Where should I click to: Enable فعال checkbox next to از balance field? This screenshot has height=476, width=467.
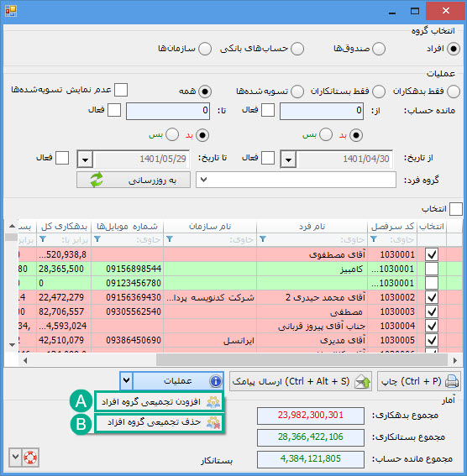click(268, 110)
